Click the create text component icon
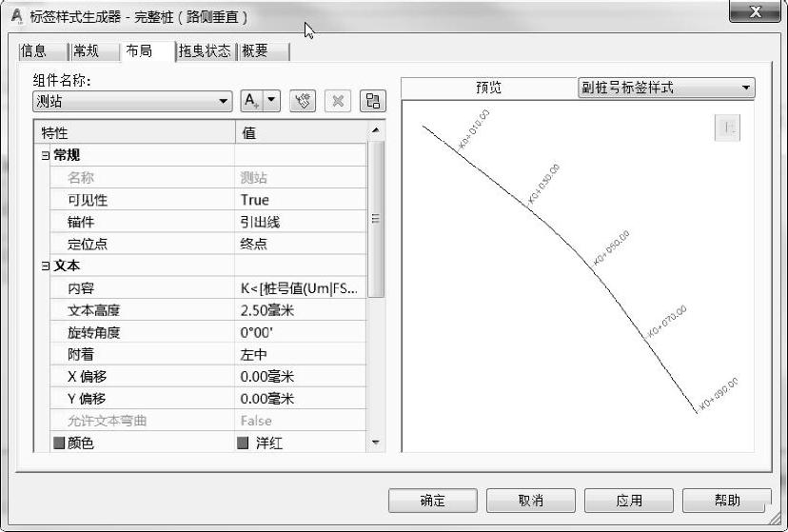The height and width of the screenshot is (532, 788). [252, 101]
